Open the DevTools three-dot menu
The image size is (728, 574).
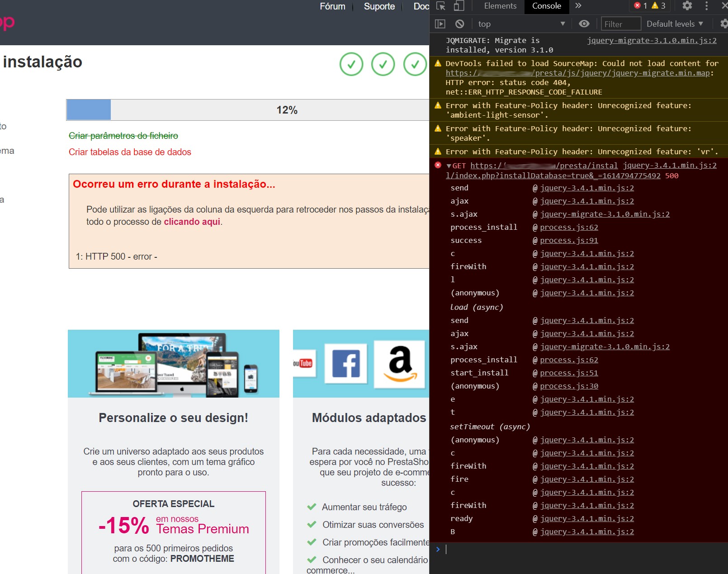(x=706, y=6)
